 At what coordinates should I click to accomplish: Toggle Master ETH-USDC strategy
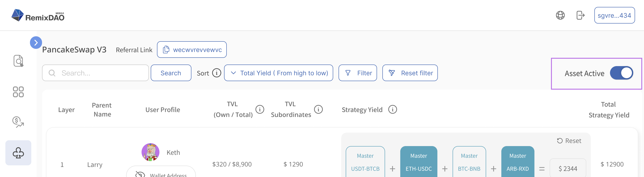[419, 162]
